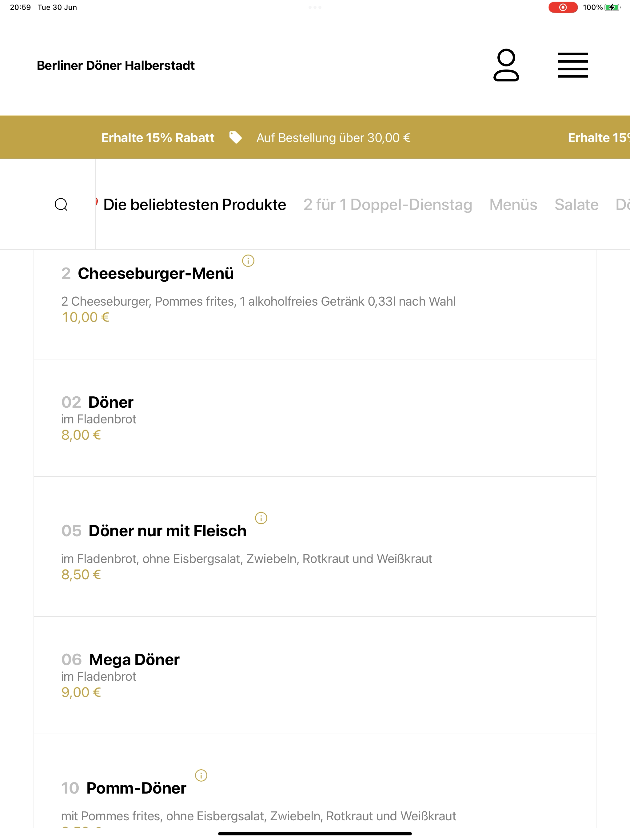Tap the home indicator bar
Image resolution: width=630 pixels, height=840 pixels.
(x=315, y=834)
